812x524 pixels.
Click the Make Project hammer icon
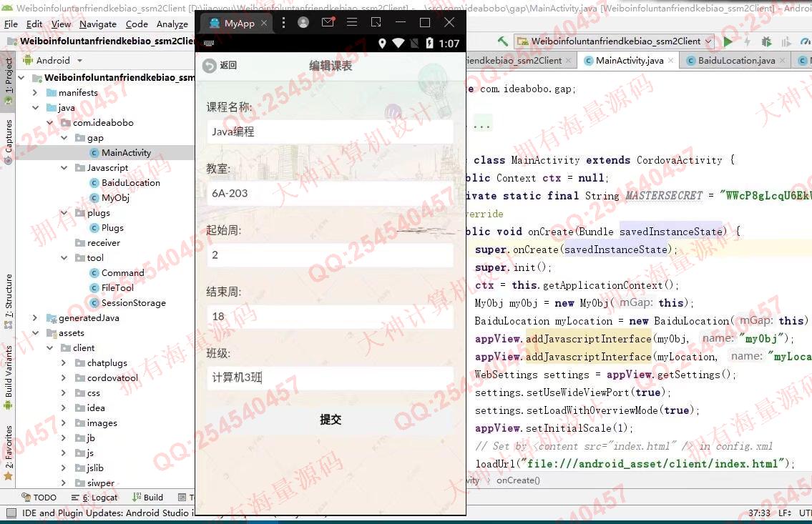click(502, 41)
